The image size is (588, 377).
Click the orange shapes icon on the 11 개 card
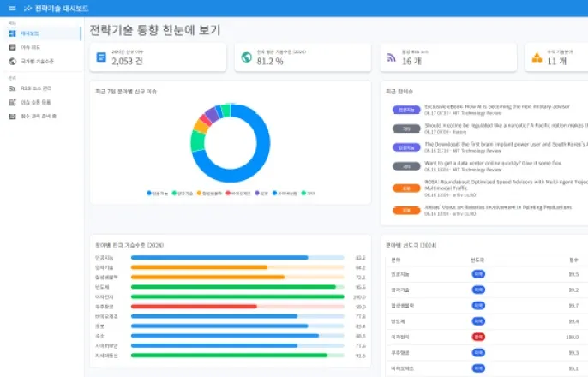tap(537, 57)
